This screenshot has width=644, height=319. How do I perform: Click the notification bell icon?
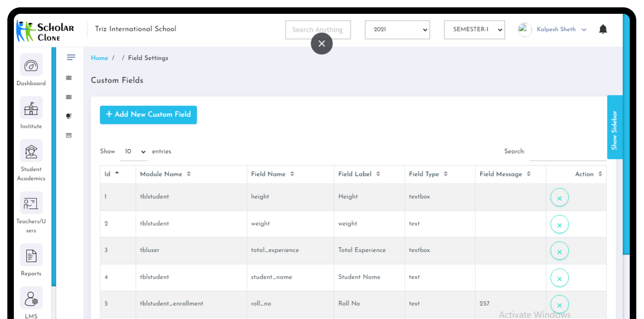[603, 29]
